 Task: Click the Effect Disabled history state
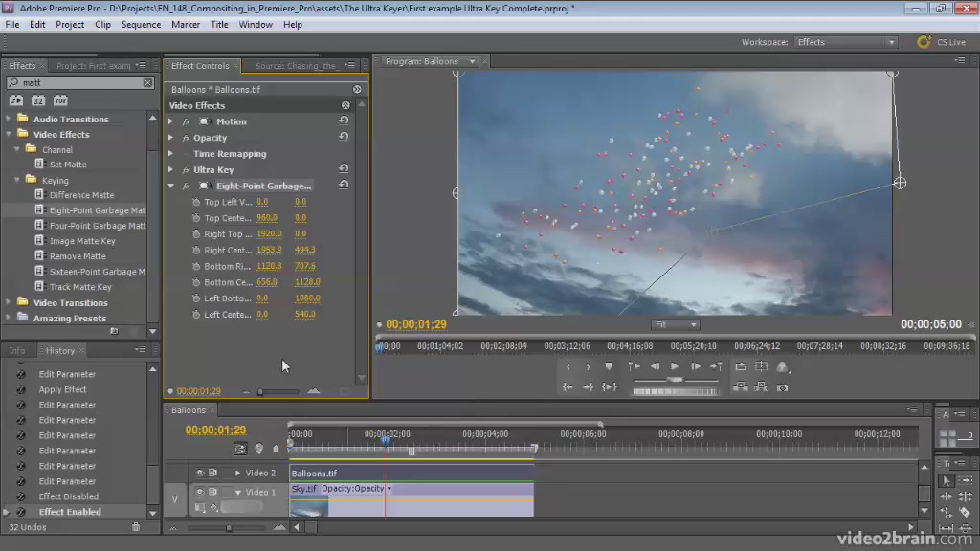[69, 496]
